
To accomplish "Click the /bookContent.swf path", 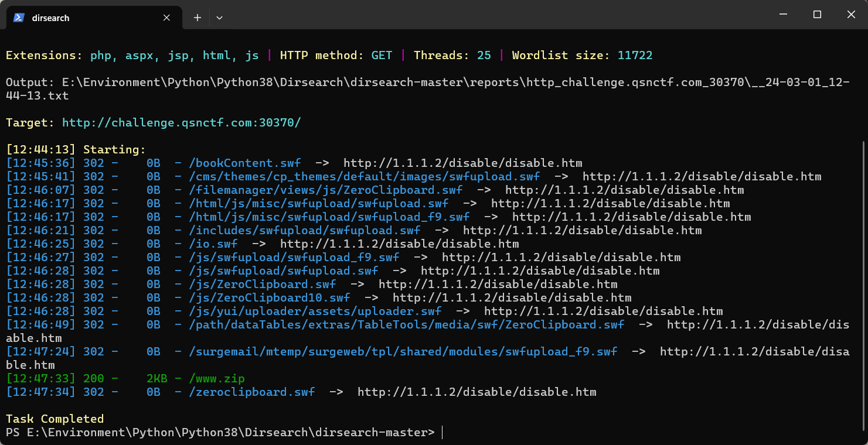I will (245, 163).
